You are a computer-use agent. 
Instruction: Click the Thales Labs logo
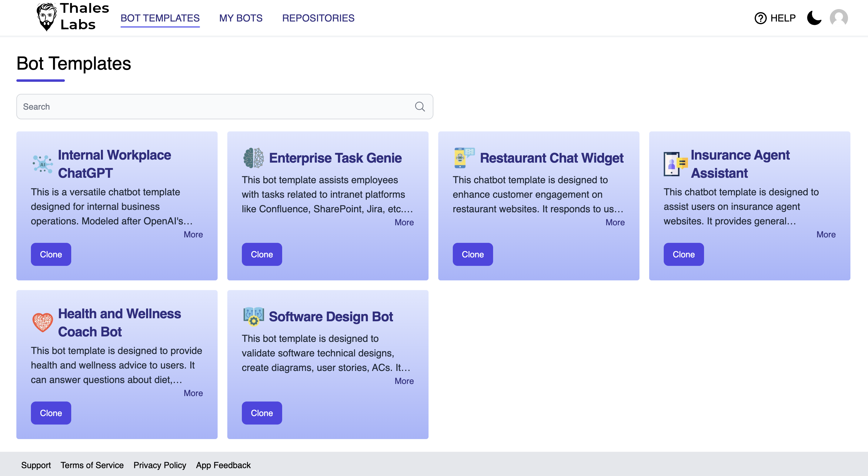point(72,18)
